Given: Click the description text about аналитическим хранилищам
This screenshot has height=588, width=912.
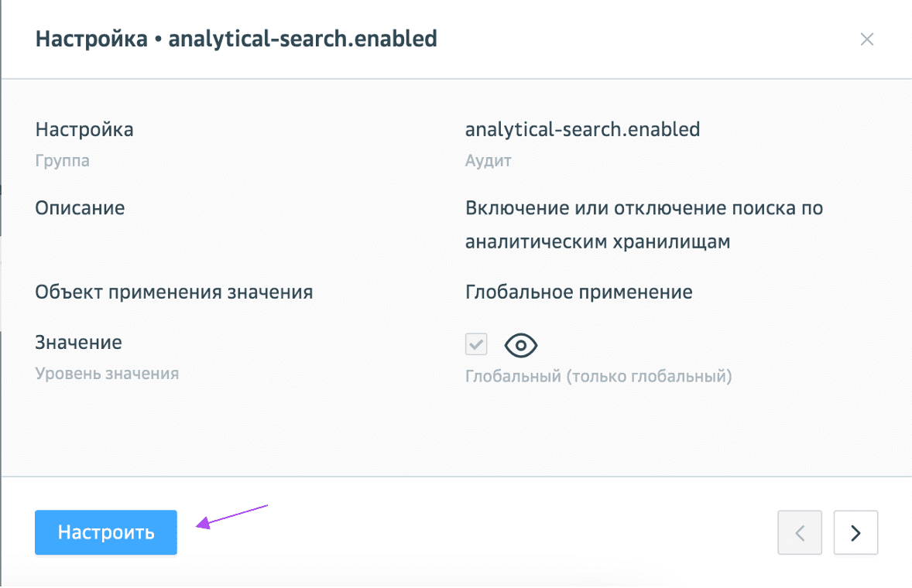Looking at the screenshot, I should 598,241.
